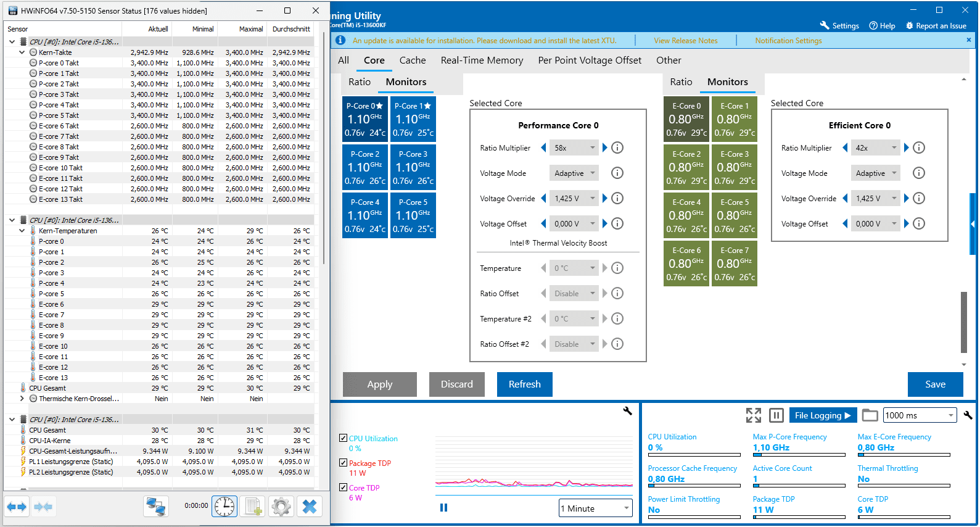Viewport: 980px width, 527px height.
Task: Open graph wrench settings icon
Action: [x=628, y=411]
